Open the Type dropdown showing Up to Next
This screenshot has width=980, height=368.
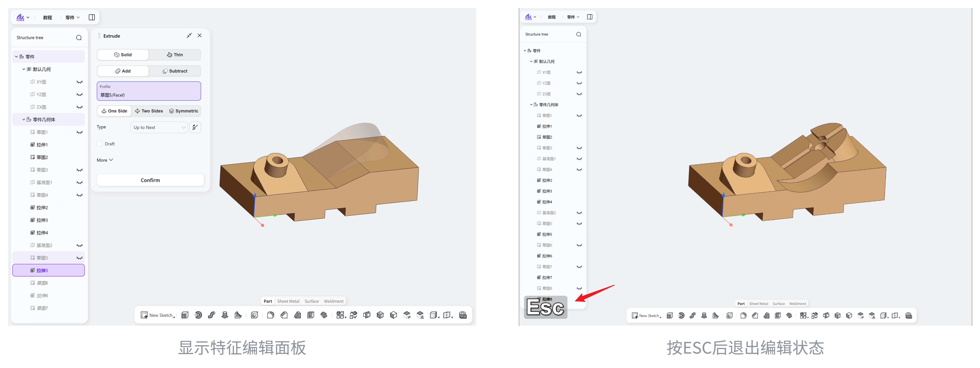(159, 127)
